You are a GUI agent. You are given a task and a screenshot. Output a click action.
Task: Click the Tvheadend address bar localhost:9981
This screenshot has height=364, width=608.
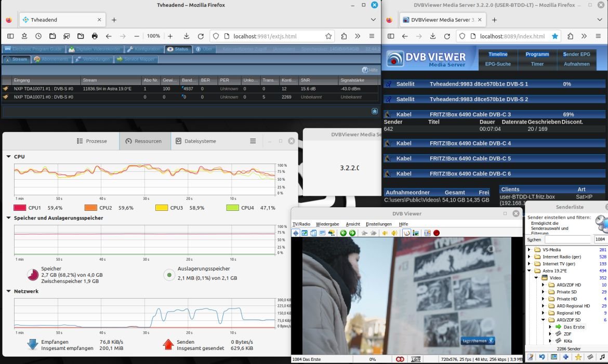[271, 36]
